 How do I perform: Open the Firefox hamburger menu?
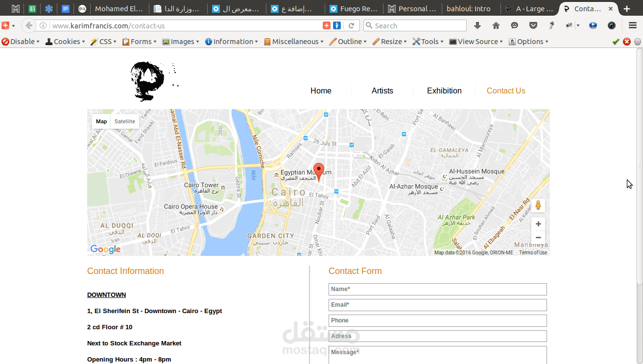(633, 26)
